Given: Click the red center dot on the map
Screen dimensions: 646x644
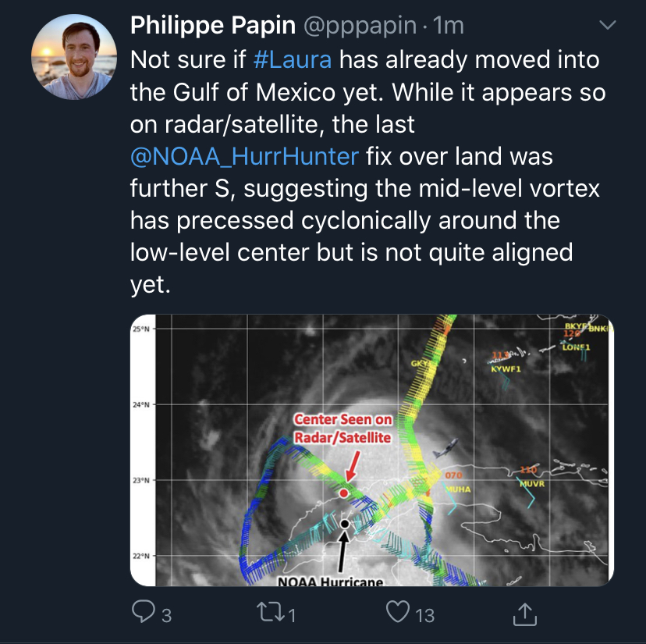Looking at the screenshot, I should click(343, 493).
